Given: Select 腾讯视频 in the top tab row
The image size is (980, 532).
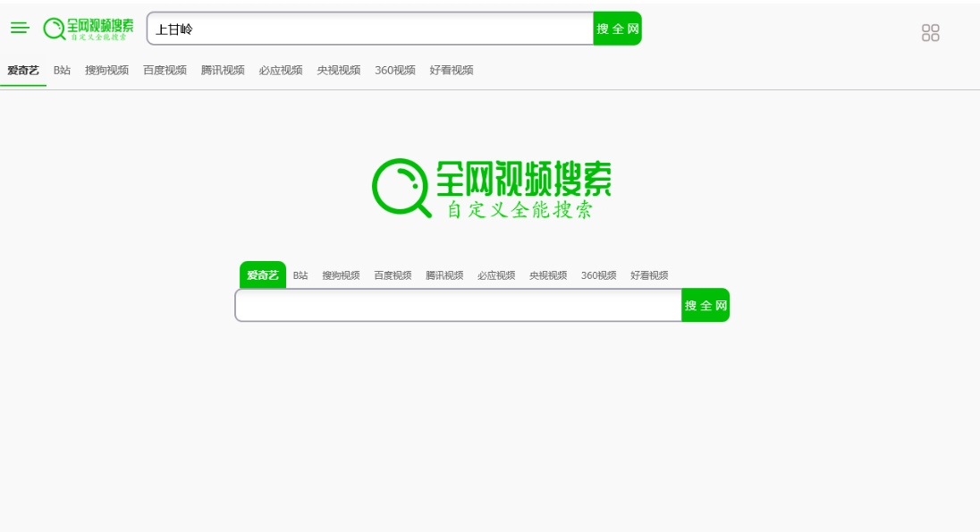Looking at the screenshot, I should point(222,70).
